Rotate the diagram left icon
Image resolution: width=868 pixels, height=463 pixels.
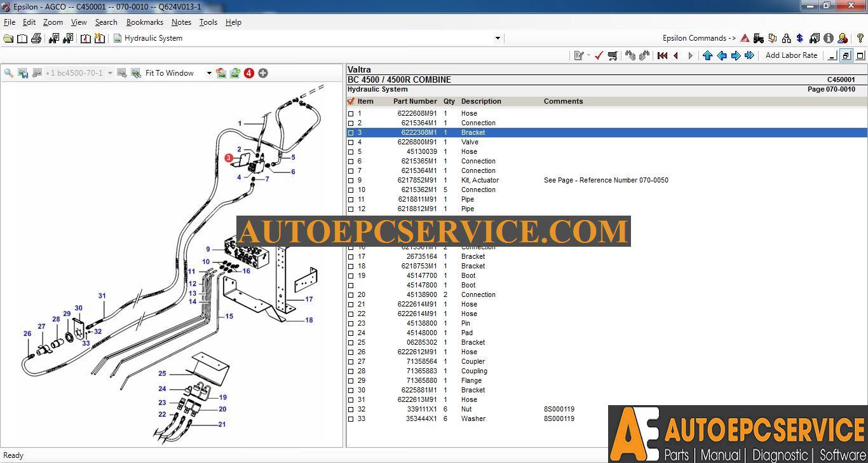click(220, 73)
